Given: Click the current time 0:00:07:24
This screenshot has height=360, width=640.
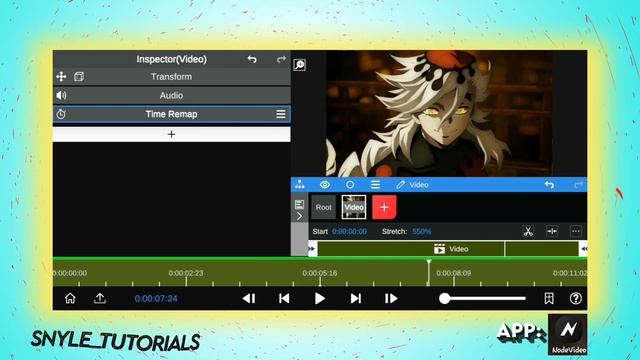Looking at the screenshot, I should click(156, 299).
